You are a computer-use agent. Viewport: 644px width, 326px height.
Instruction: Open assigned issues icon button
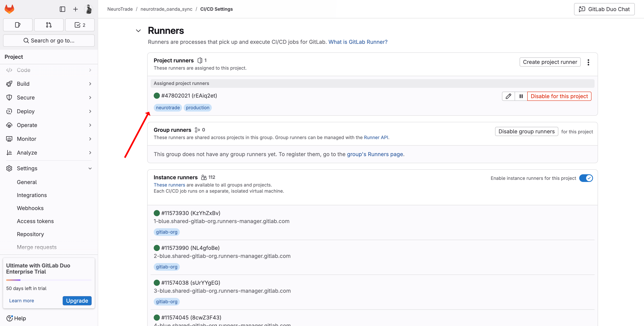tap(18, 25)
